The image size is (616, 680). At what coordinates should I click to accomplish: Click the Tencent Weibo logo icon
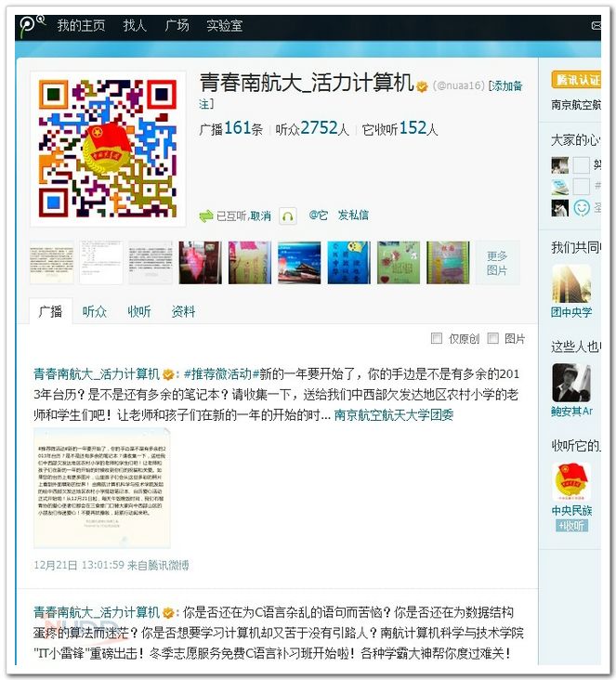click(x=32, y=26)
